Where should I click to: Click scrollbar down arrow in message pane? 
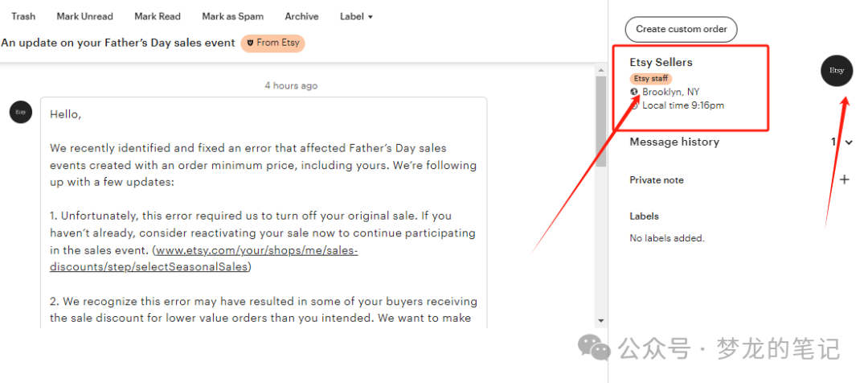click(x=600, y=321)
